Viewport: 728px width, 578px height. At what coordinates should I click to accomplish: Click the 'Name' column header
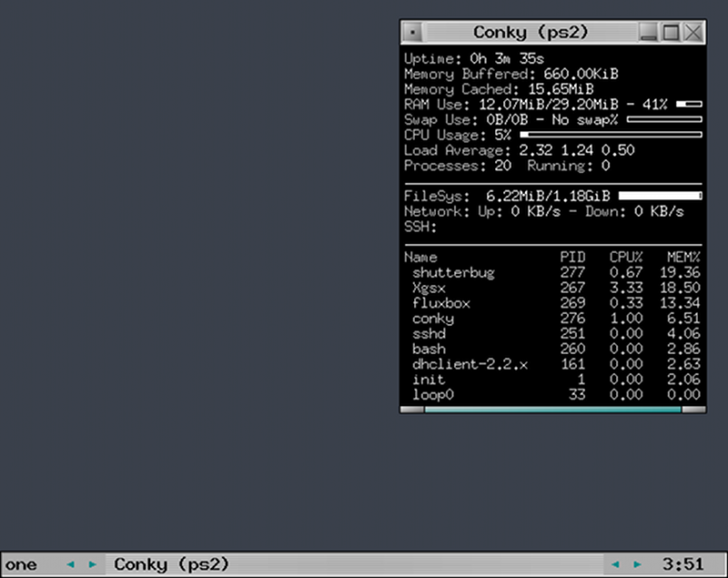[420, 258]
